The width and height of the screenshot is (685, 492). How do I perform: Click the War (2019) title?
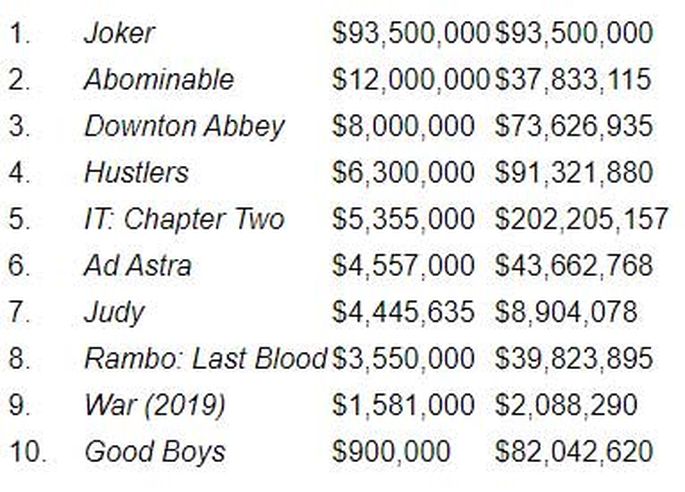click(x=155, y=405)
